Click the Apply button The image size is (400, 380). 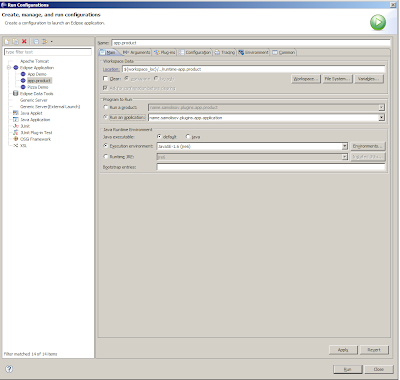pyautogui.click(x=343, y=350)
